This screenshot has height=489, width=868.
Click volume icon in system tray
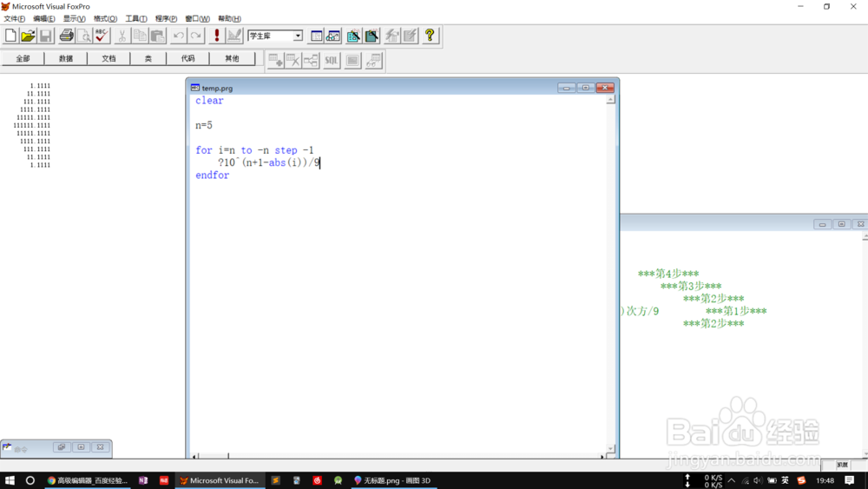coord(758,480)
